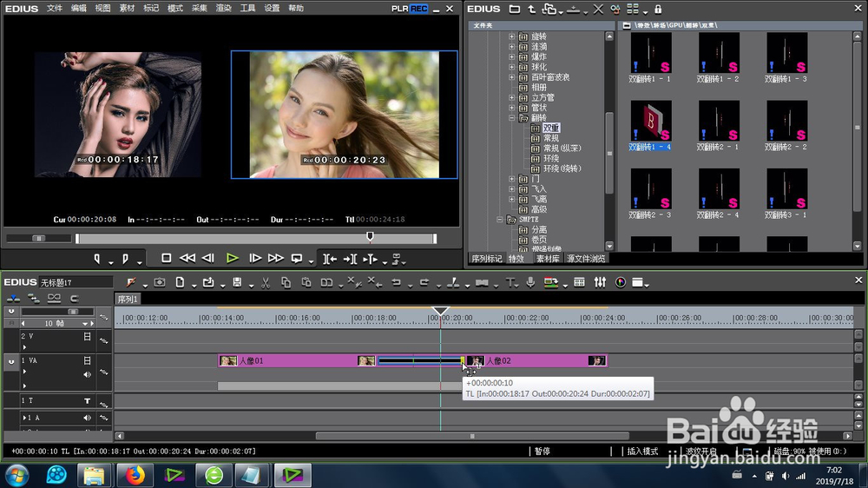Image resolution: width=868 pixels, height=488 pixels.
Task: Expand the 门 folder in effects tree
Action: [x=511, y=179]
